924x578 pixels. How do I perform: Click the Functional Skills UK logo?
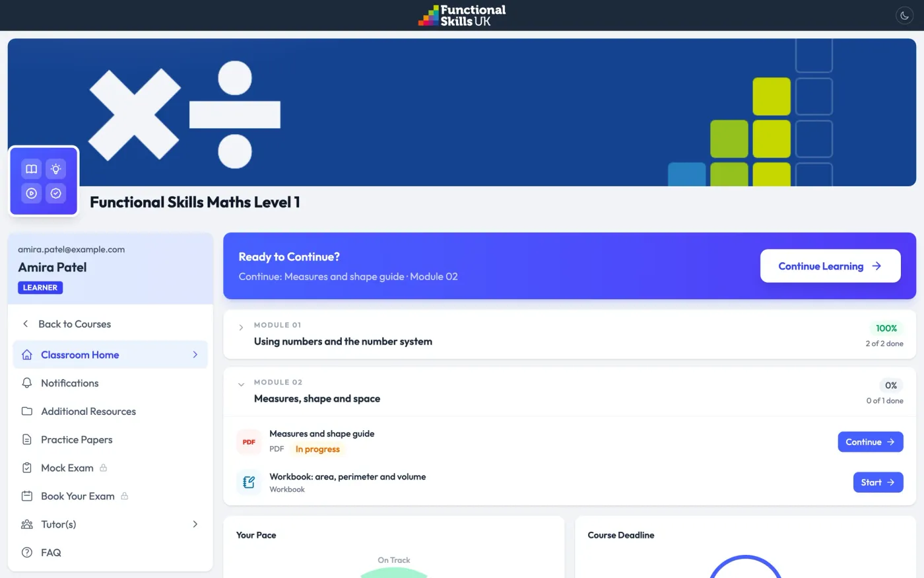pos(462,15)
